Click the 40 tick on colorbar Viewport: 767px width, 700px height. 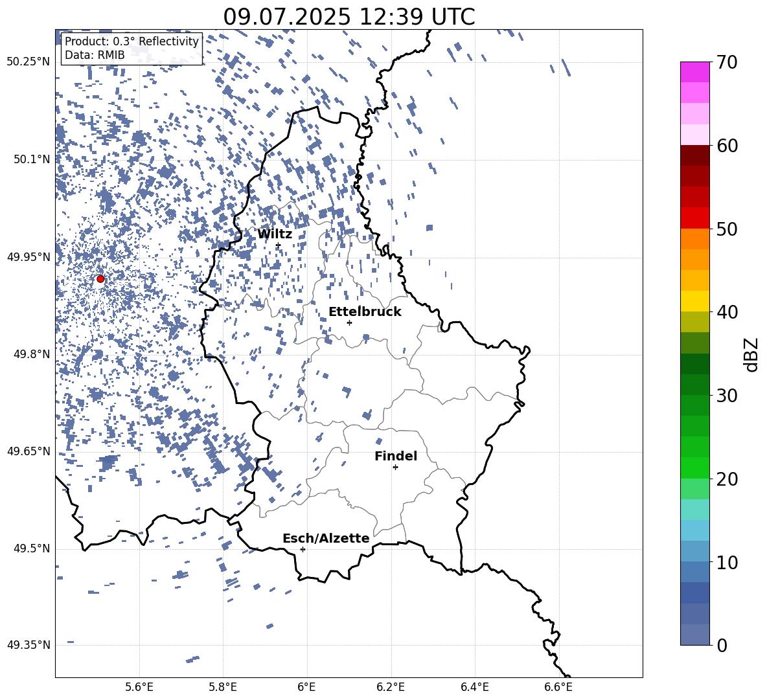click(727, 312)
